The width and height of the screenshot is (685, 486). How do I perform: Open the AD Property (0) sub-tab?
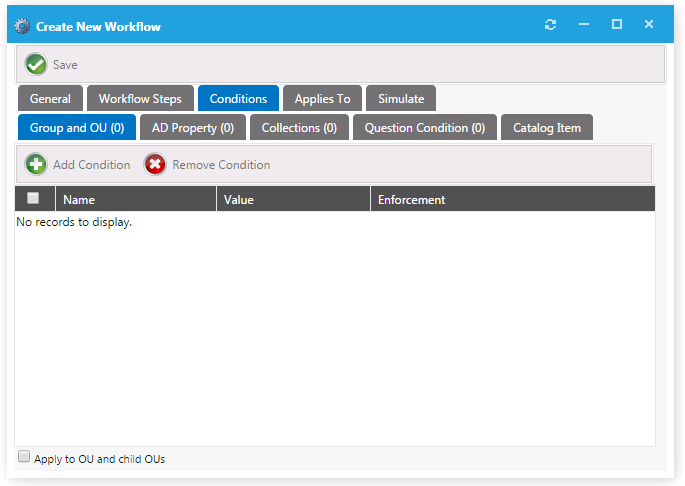pos(193,128)
